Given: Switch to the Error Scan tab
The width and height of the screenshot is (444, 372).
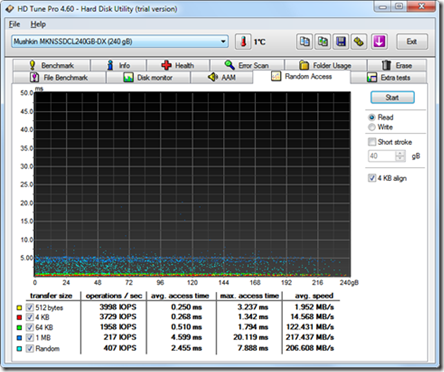Looking at the screenshot, I should click(247, 65).
